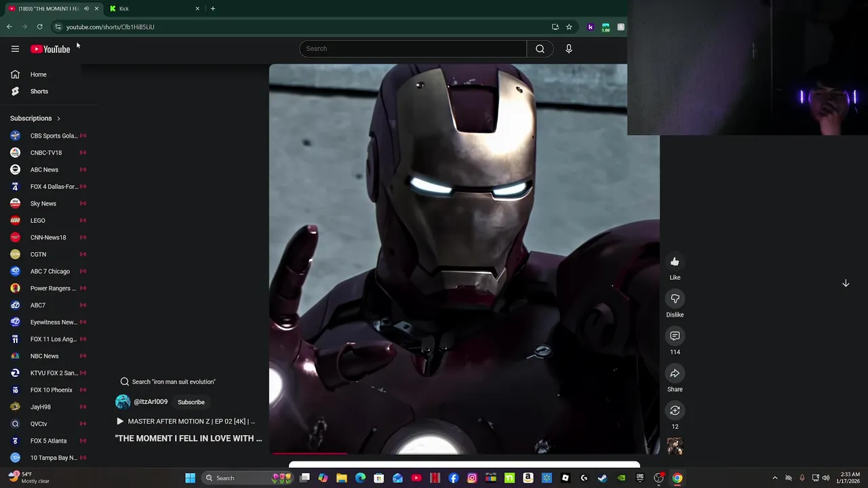
Task: Dislike the Short with thumbs down
Action: click(675, 299)
